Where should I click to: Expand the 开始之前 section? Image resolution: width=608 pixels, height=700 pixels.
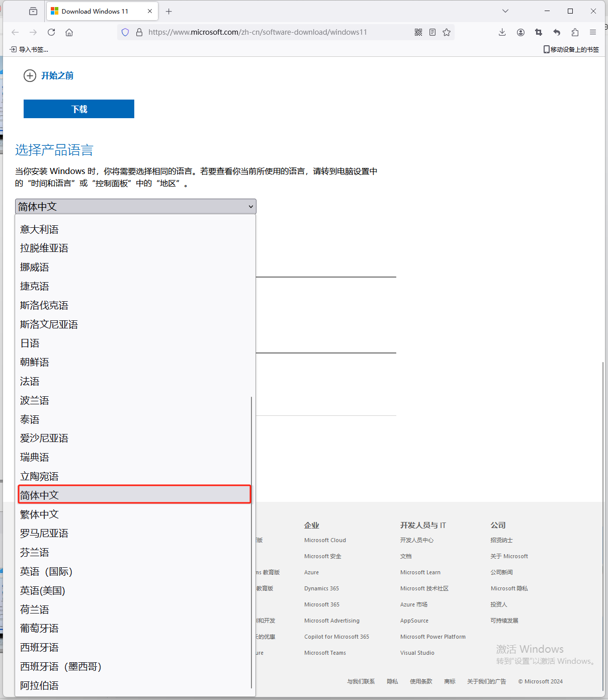pyautogui.click(x=48, y=75)
